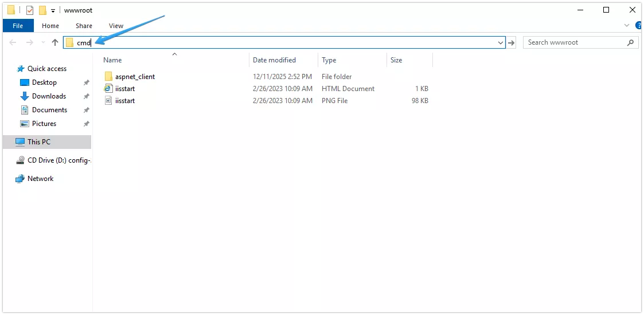Open the Share ribbon tab
Screen dimensions: 644x315
(84, 26)
